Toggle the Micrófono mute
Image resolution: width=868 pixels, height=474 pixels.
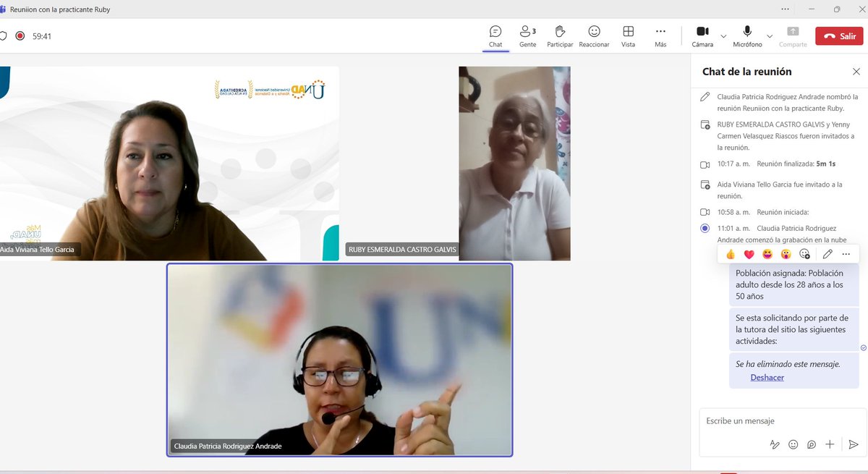(747, 36)
